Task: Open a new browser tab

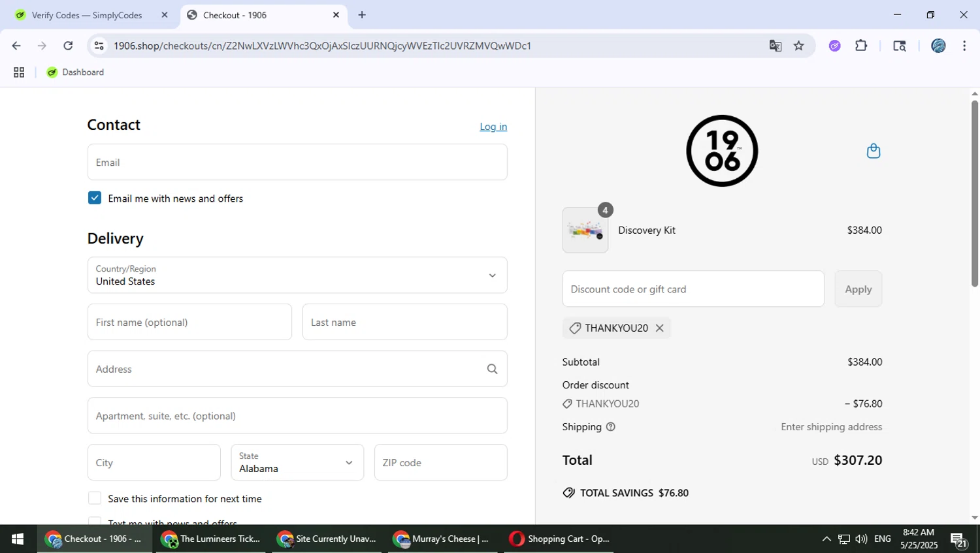Action: click(x=362, y=15)
